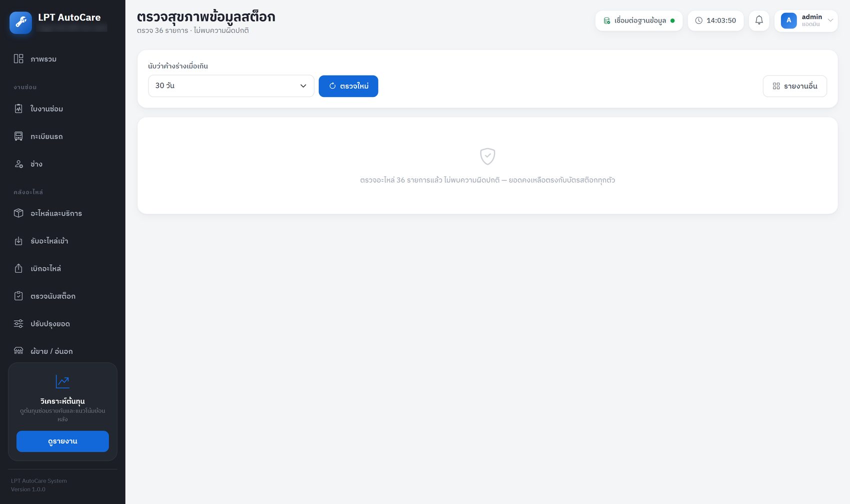The image size is (850, 504).
Task: Click the admin avatar letter A
Action: click(x=789, y=20)
